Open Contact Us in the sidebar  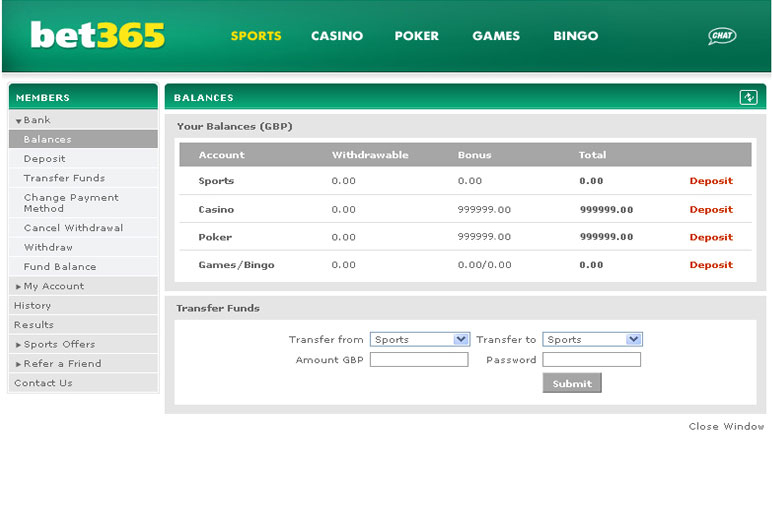click(83, 383)
